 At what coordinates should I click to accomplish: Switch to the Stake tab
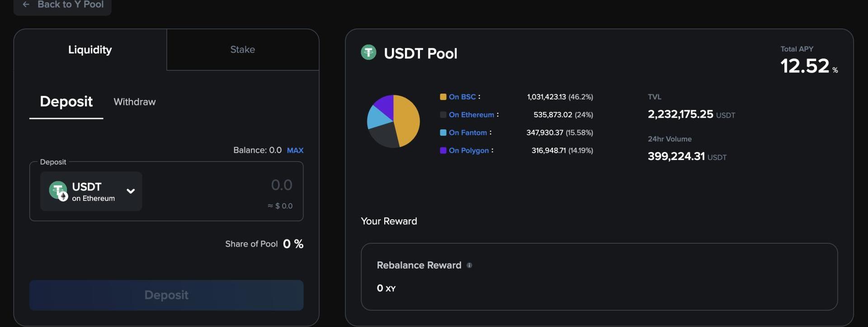point(242,50)
